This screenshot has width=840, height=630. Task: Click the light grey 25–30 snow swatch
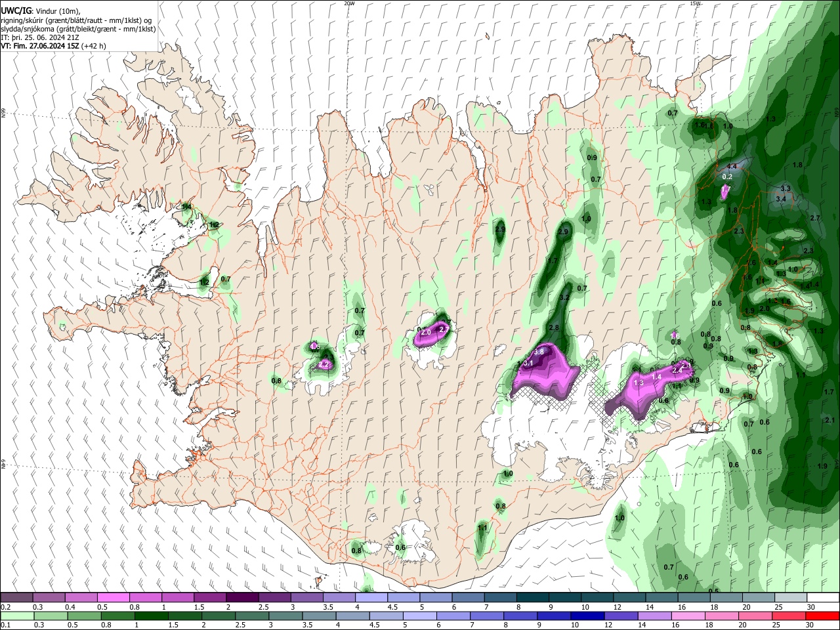(791, 597)
